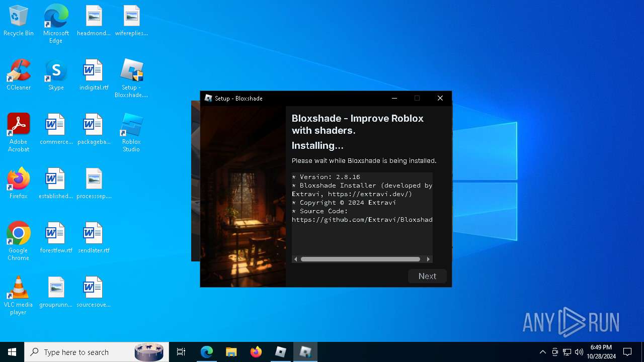644x362 pixels.
Task: Open the volume control tray icon
Action: point(579,352)
